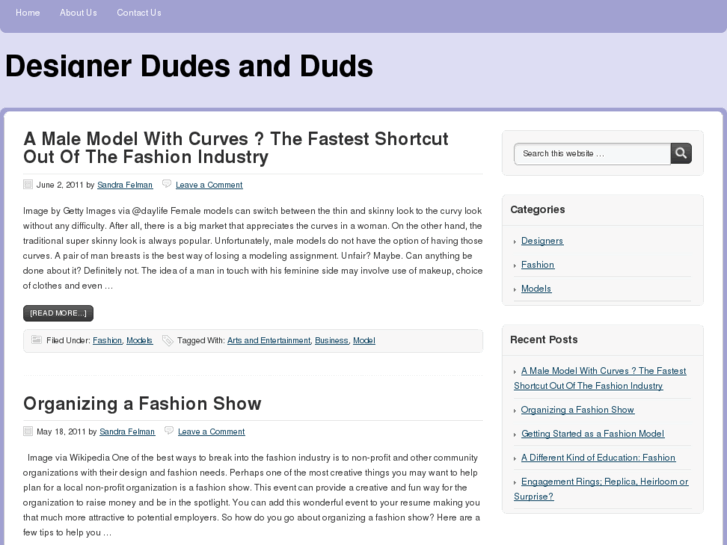
Task: Click the Designer Dudes and Duds site title
Action: pos(189,66)
